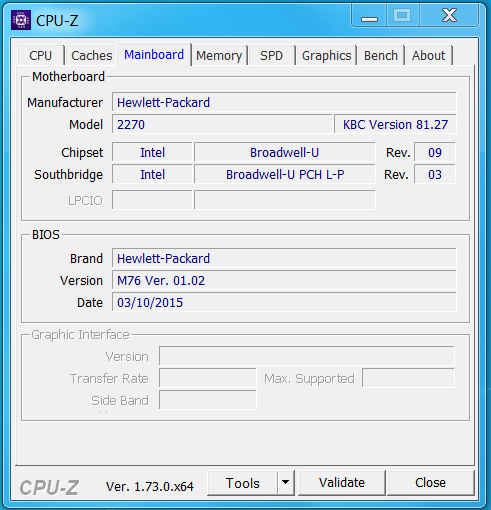This screenshot has height=510, width=491.
Task: Click the Close button at bottom
Action: point(430,483)
